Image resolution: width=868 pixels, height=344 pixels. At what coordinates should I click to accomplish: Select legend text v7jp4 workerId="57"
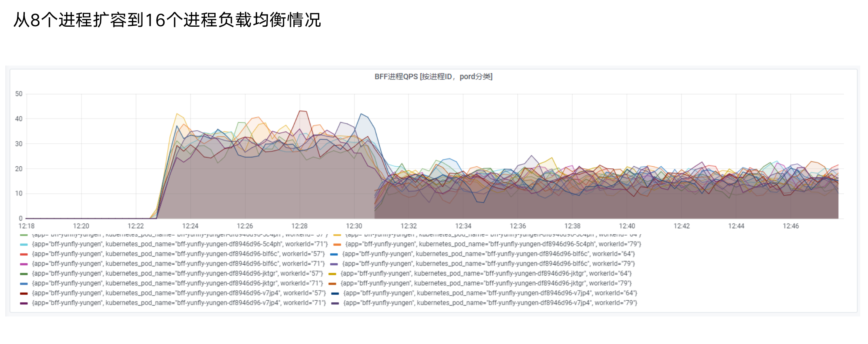tap(179, 293)
